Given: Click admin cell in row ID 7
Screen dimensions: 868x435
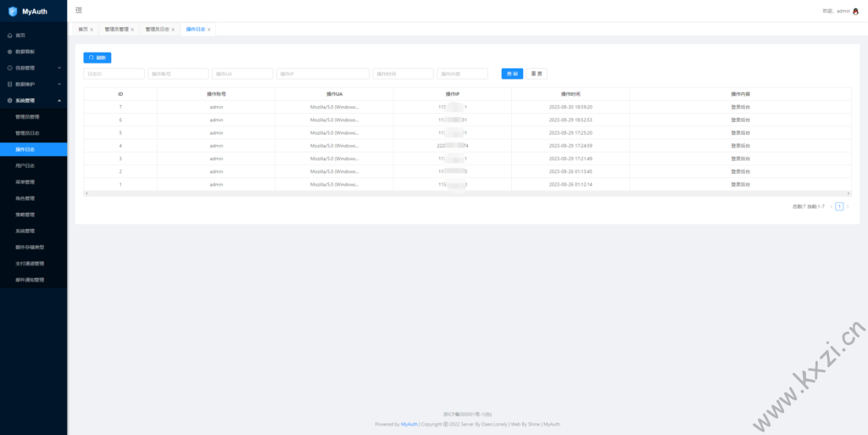Looking at the screenshot, I should coord(216,107).
